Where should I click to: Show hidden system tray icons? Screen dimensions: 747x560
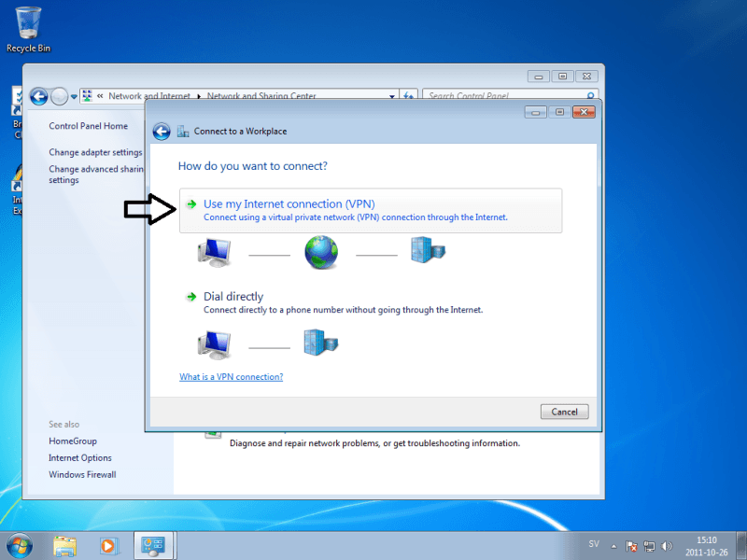coord(613,545)
